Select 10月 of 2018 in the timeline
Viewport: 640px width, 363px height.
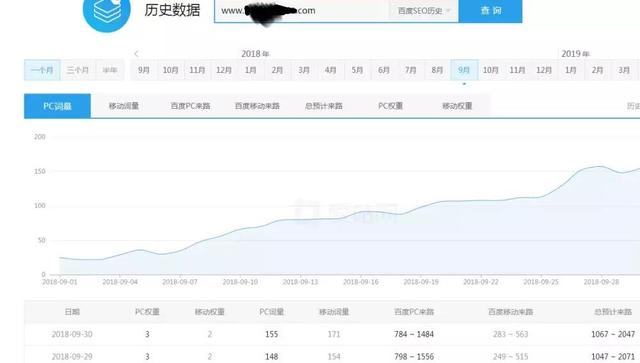coord(491,70)
